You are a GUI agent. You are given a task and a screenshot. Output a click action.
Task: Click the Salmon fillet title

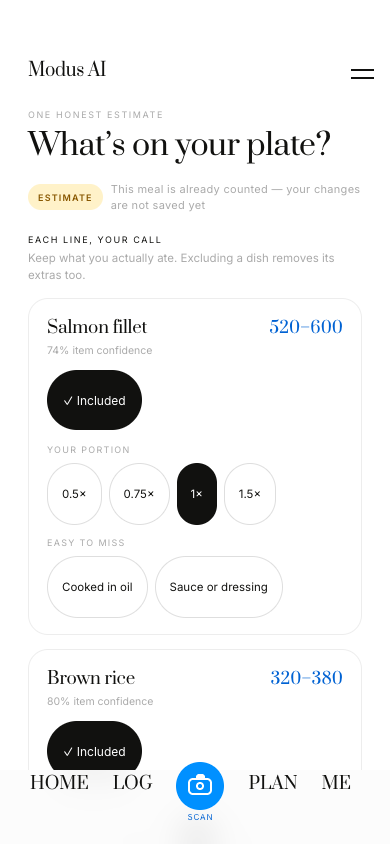pyautogui.click(x=97, y=327)
